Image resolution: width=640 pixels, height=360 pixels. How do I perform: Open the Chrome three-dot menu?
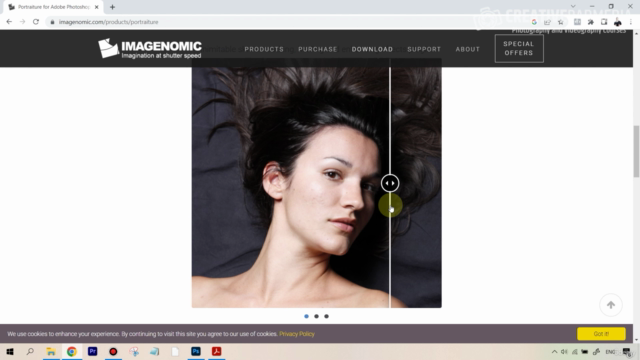pos(631,22)
